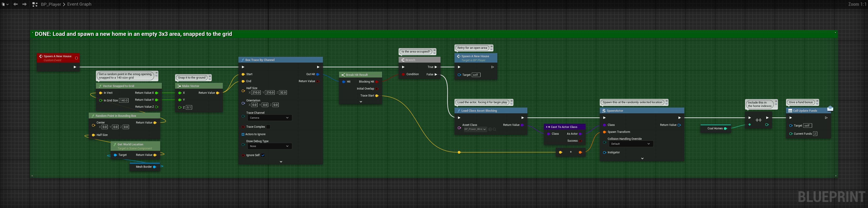Click BP_Player in the breadcrumb

tap(51, 4)
